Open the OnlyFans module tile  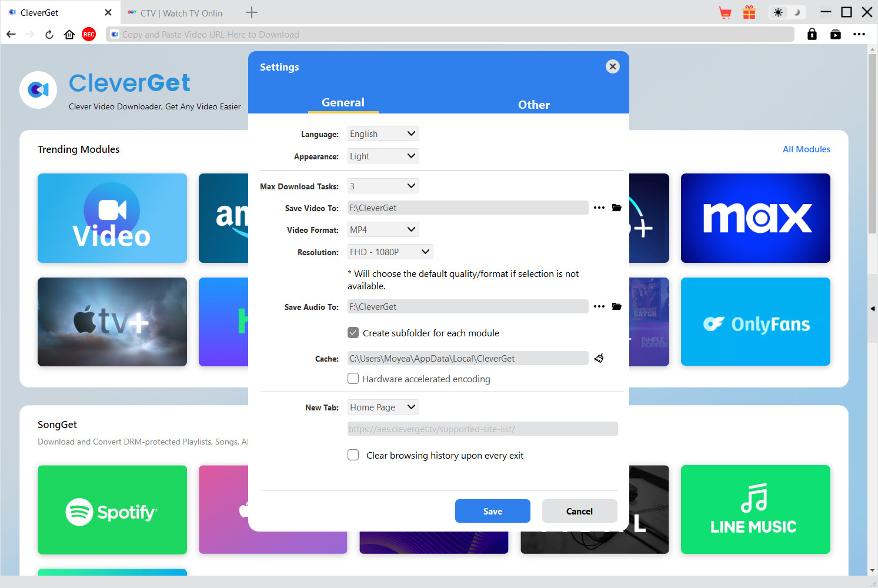[756, 322]
